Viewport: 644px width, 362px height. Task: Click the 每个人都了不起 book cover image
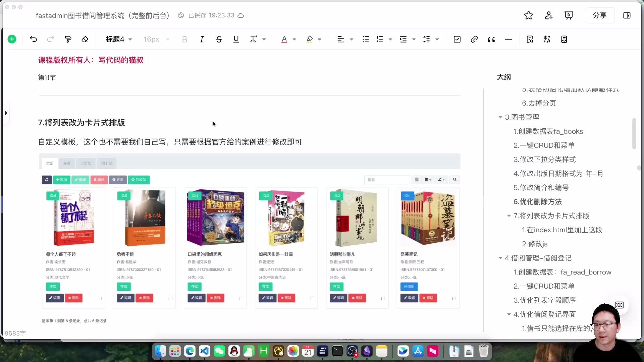tap(74, 218)
